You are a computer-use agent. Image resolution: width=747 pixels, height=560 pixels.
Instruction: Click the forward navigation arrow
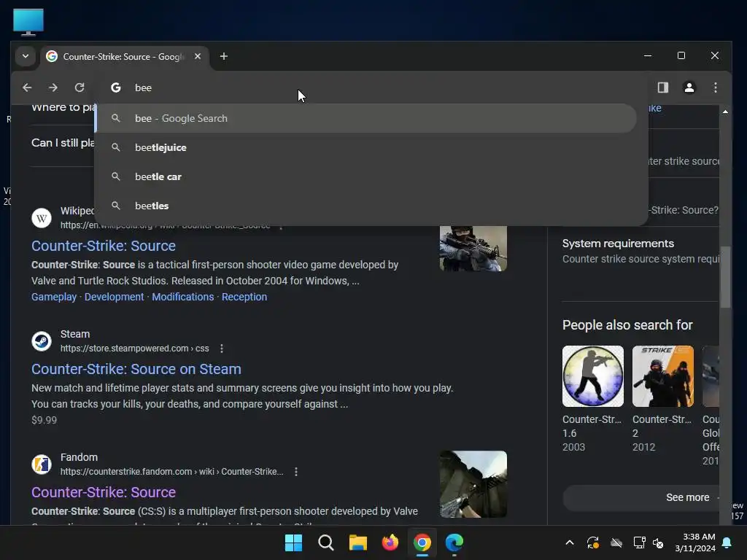click(x=53, y=87)
